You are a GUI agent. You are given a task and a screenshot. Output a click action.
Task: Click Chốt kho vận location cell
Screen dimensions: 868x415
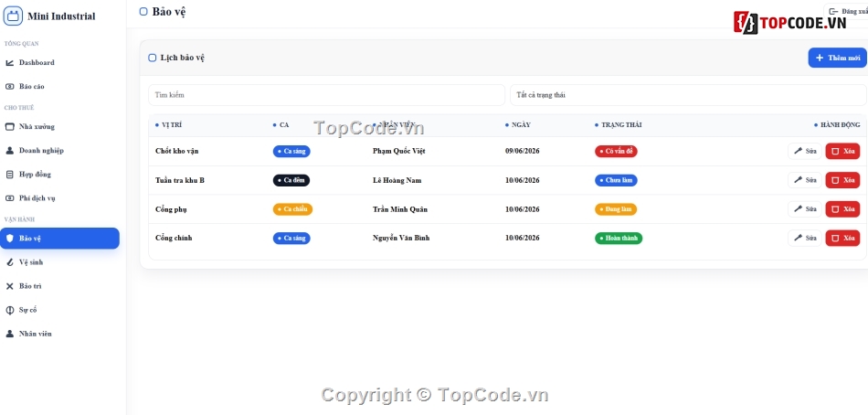point(177,151)
